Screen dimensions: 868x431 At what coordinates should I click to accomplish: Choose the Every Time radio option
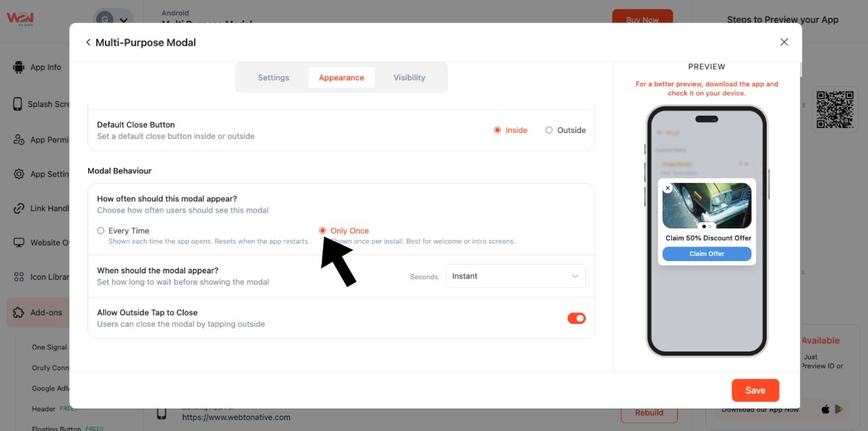coord(101,231)
